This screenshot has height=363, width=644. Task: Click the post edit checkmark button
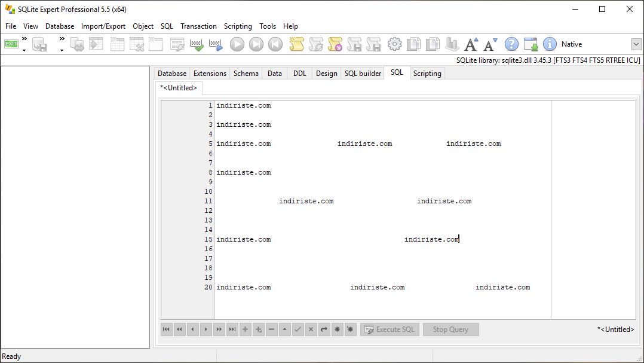pyautogui.click(x=298, y=330)
